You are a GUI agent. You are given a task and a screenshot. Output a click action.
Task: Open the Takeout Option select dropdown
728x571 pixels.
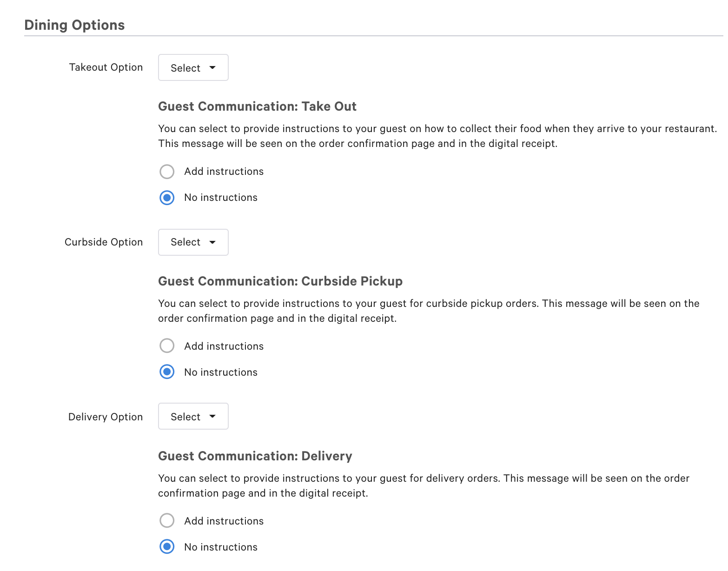tap(193, 67)
